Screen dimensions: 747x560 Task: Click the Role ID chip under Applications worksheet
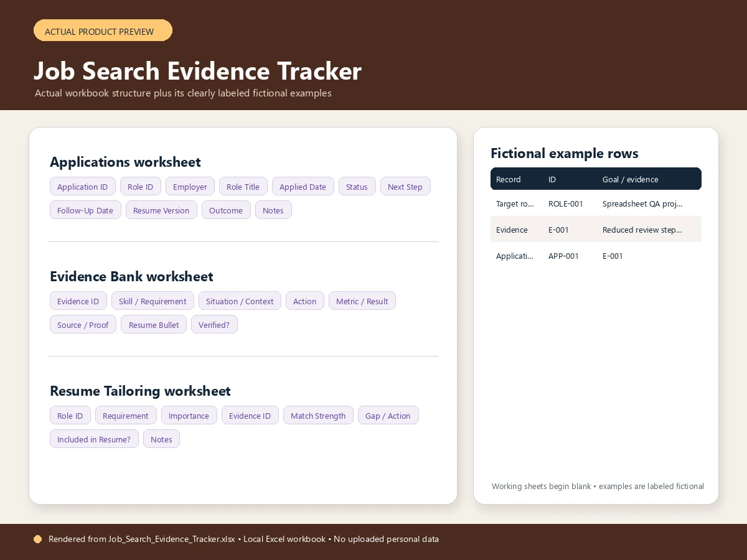(x=141, y=187)
